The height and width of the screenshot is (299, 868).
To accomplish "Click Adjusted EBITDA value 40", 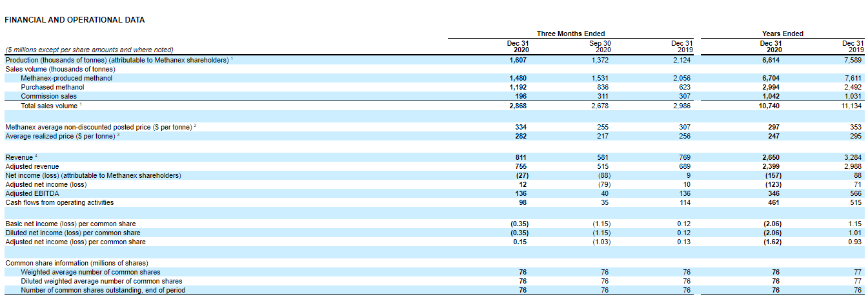I will [604, 193].
